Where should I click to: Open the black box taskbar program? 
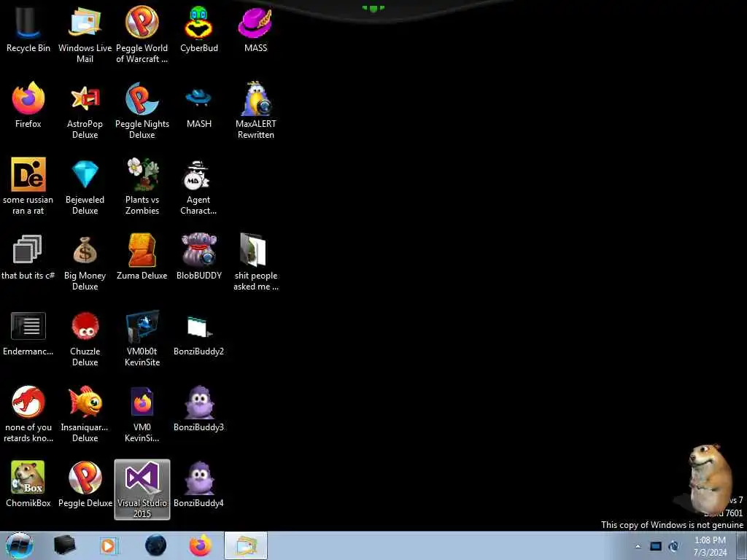(x=65, y=545)
